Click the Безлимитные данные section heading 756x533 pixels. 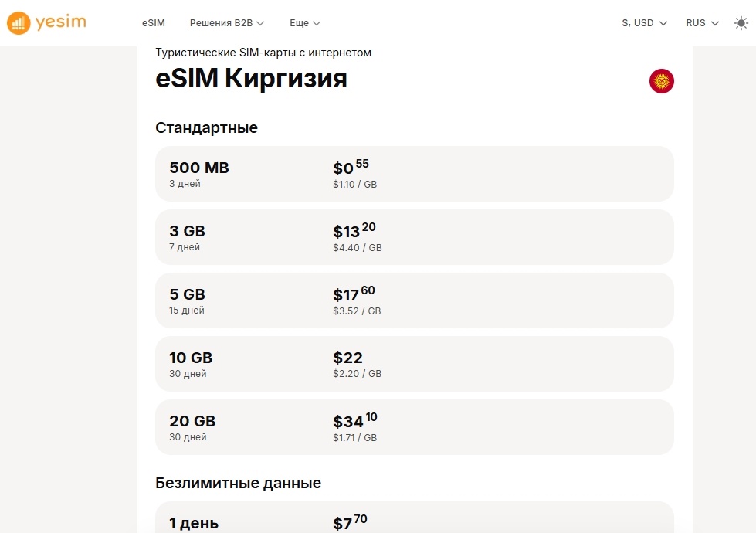click(238, 483)
